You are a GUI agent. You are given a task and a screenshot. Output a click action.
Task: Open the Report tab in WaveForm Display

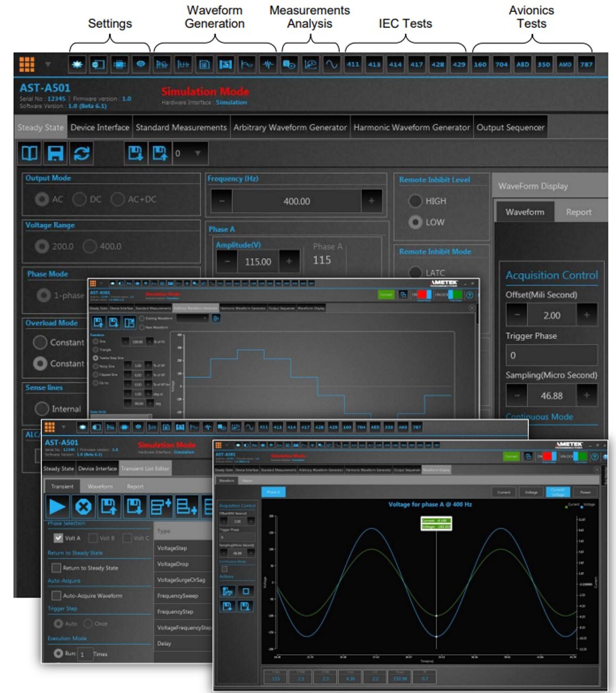point(578,212)
